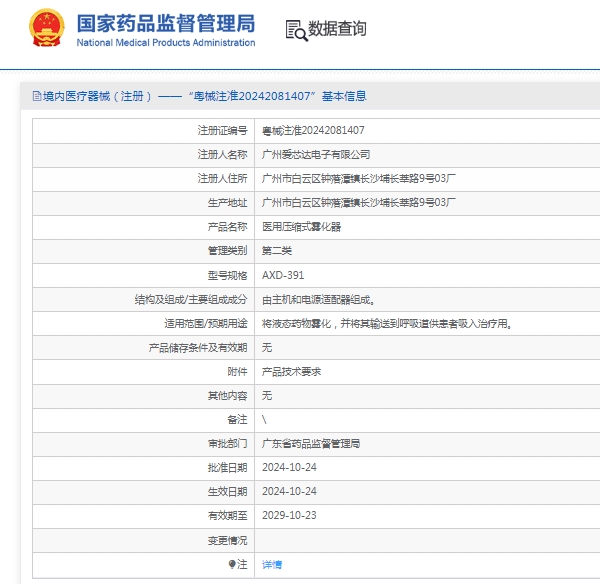Select 广东省药品监督管理局 value
This screenshot has height=584, width=600.
coord(311,444)
